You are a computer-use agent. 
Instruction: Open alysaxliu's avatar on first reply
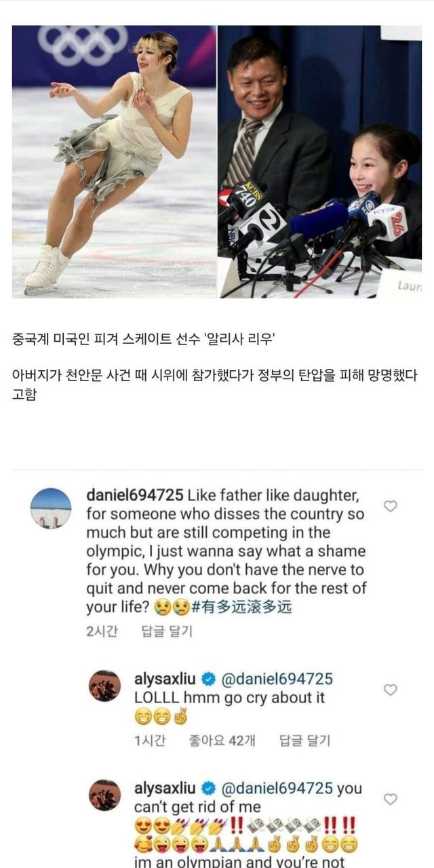[x=105, y=686]
